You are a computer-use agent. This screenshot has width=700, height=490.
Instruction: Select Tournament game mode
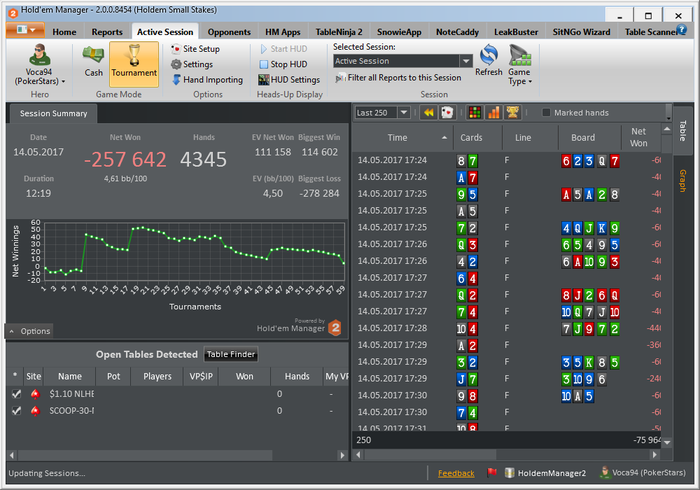click(x=133, y=62)
